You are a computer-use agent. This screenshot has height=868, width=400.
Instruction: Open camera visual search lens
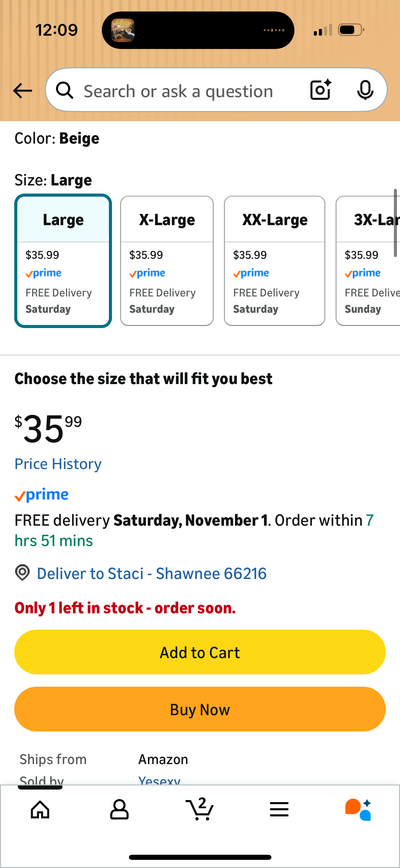point(320,90)
